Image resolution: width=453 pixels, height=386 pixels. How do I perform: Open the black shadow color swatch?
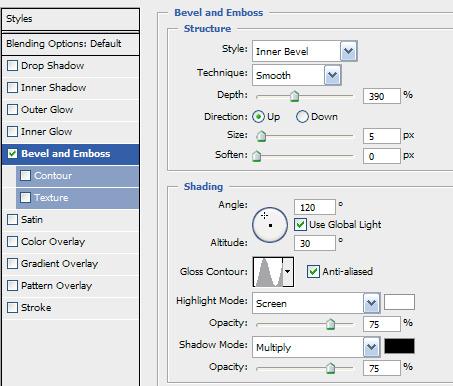click(399, 346)
